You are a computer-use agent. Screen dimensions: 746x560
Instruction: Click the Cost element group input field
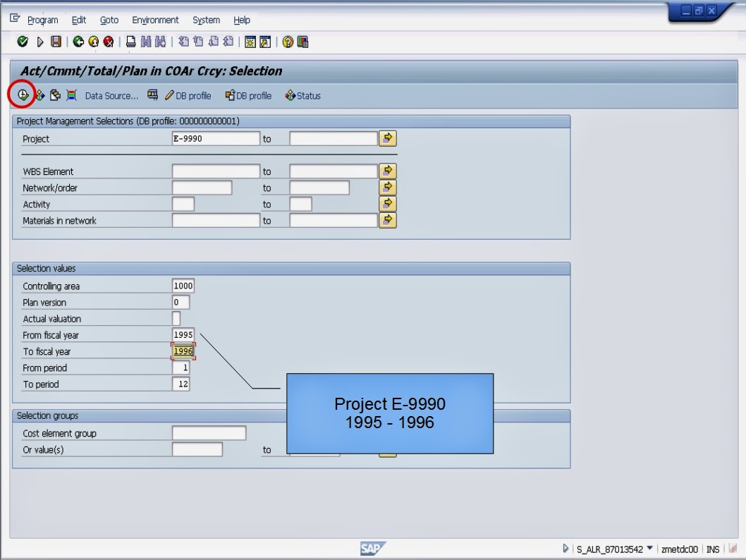pyautogui.click(x=208, y=432)
